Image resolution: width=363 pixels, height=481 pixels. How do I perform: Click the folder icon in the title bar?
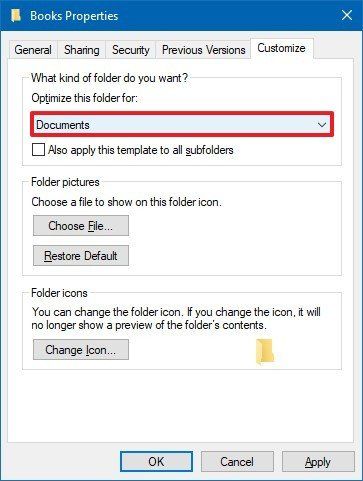pyautogui.click(x=16, y=16)
